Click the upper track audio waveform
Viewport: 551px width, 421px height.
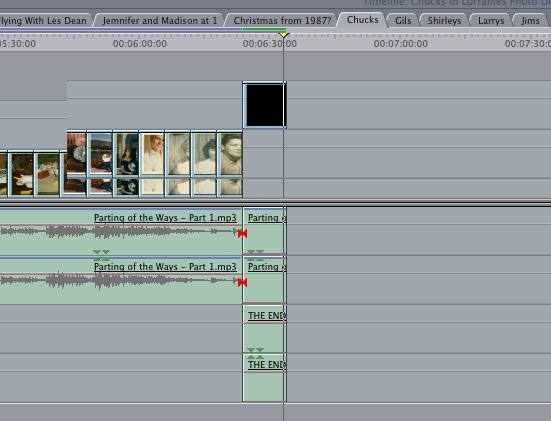[119, 232]
